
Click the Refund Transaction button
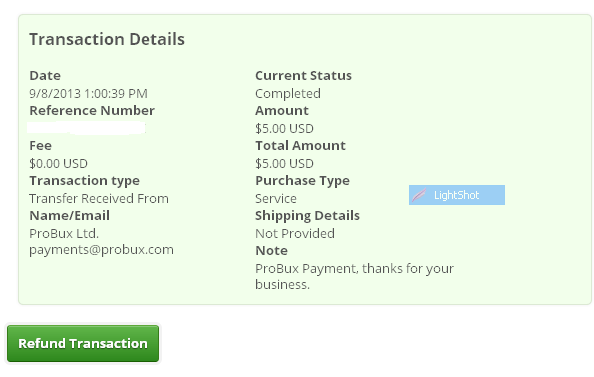(83, 343)
